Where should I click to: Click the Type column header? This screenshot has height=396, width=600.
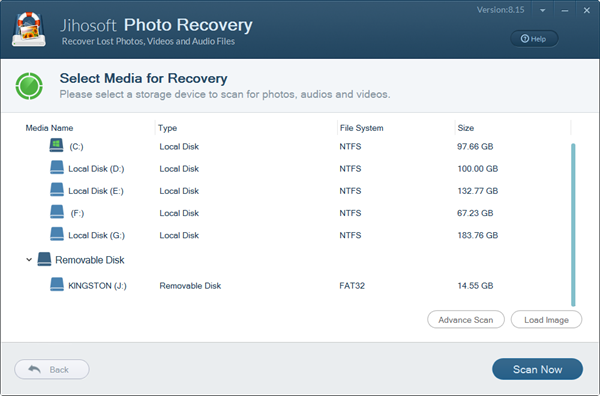point(167,128)
